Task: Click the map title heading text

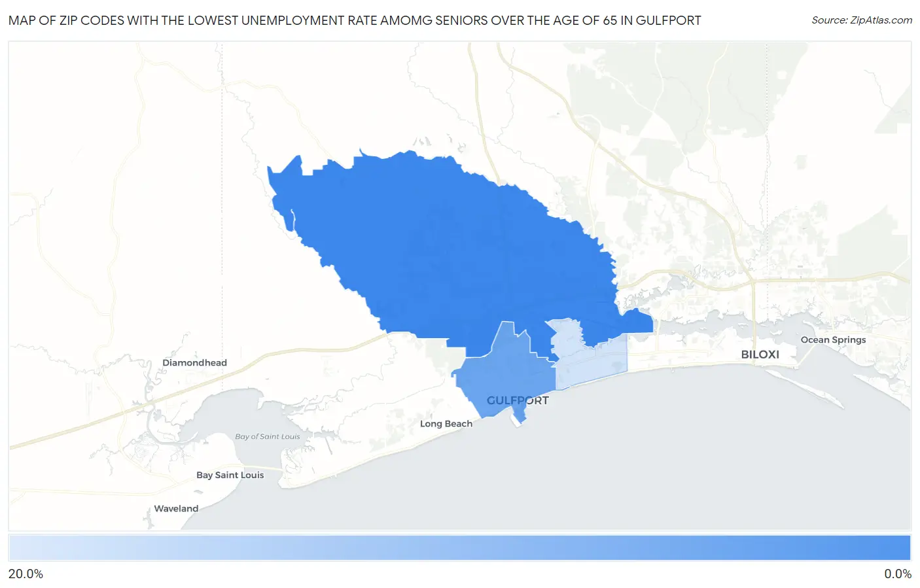Action: point(355,20)
